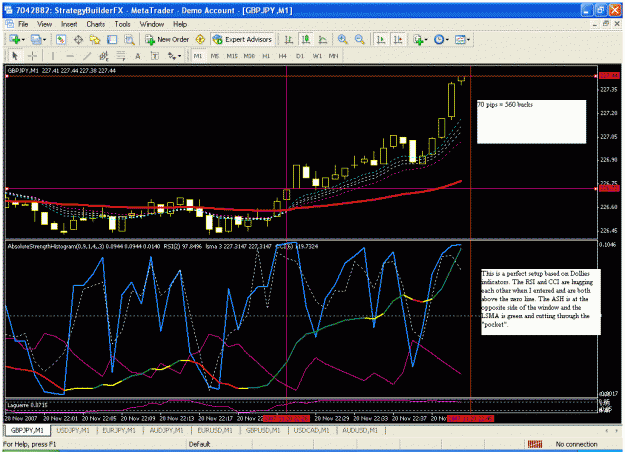Click the New Order button
Image resolution: width=625 pixels, height=452 pixels.
click(167, 39)
